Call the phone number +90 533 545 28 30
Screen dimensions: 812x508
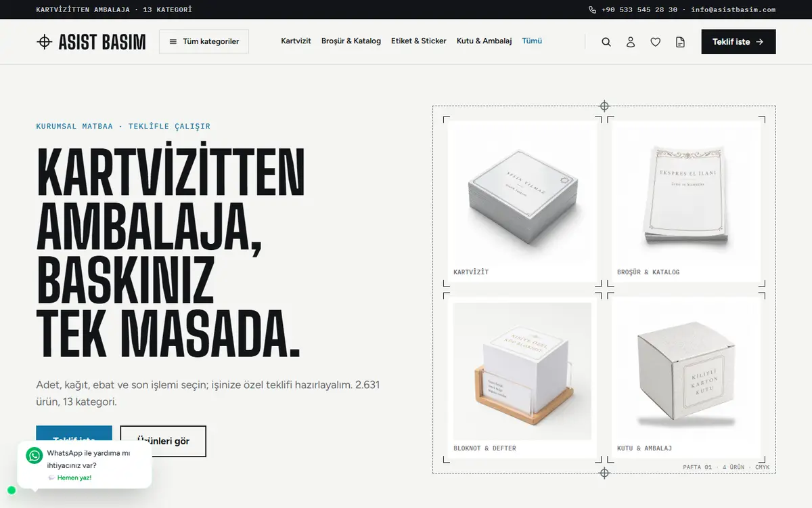[x=639, y=9]
